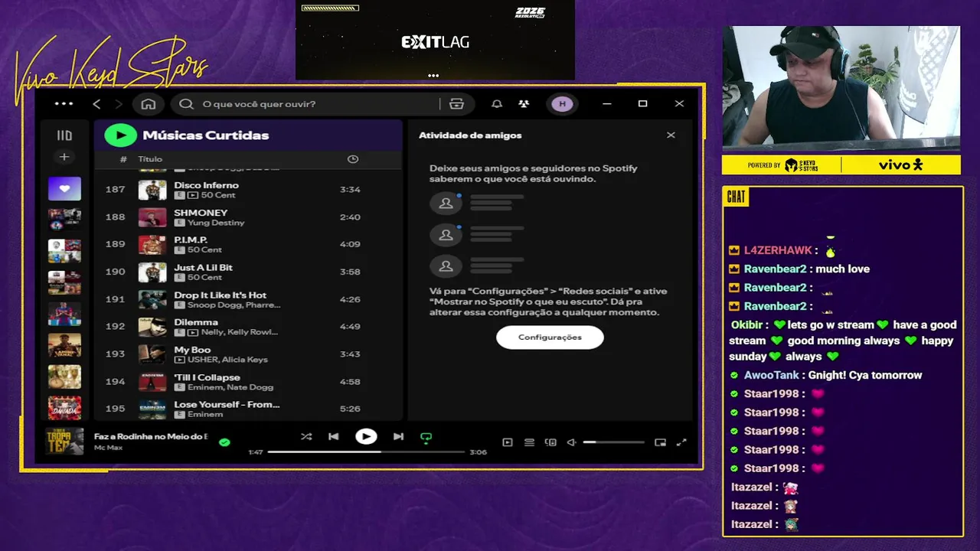Click the 'Configurações' button

[x=550, y=337]
